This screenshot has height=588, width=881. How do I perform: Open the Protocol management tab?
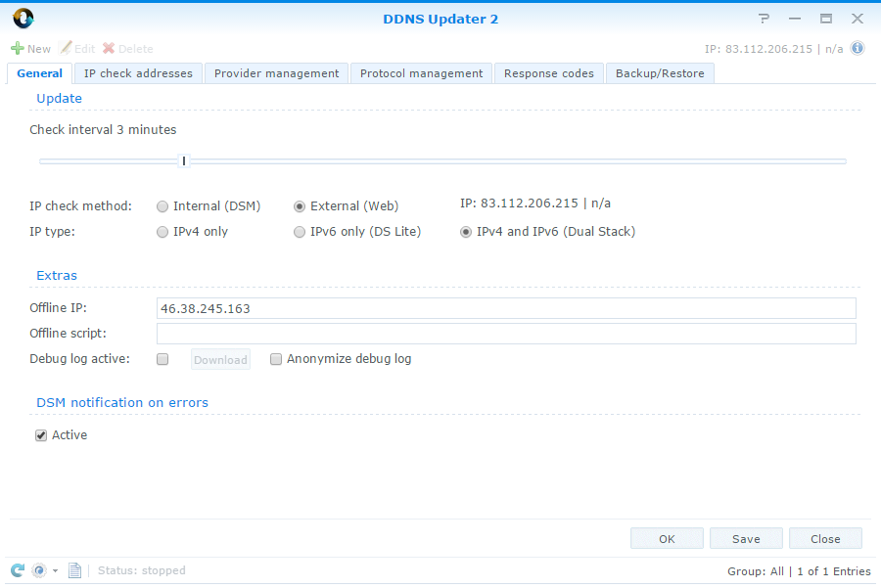tap(421, 73)
